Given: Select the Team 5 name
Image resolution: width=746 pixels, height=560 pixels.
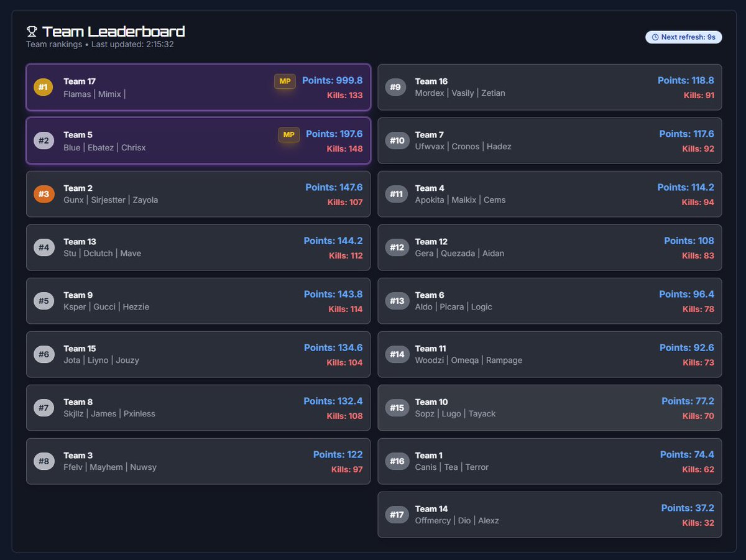Looking at the screenshot, I should coord(78,135).
